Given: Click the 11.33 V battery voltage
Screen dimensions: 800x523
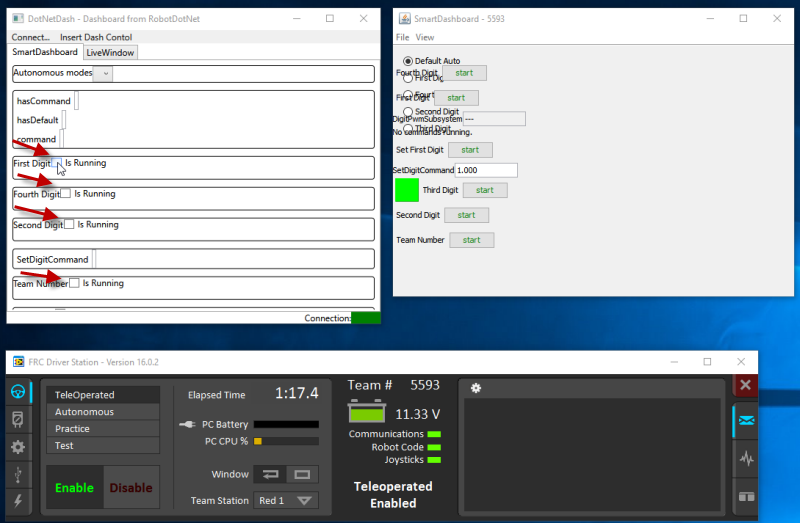Looking at the screenshot, I should [x=417, y=414].
